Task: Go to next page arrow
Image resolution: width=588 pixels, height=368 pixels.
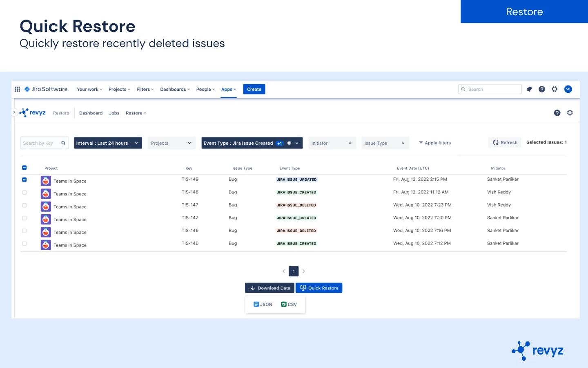Action: [x=304, y=271]
